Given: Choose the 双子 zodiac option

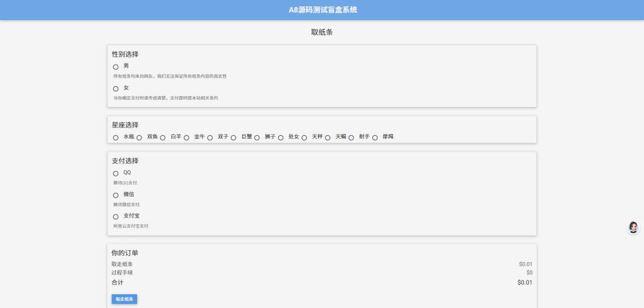Looking at the screenshot, I should pos(210,138).
